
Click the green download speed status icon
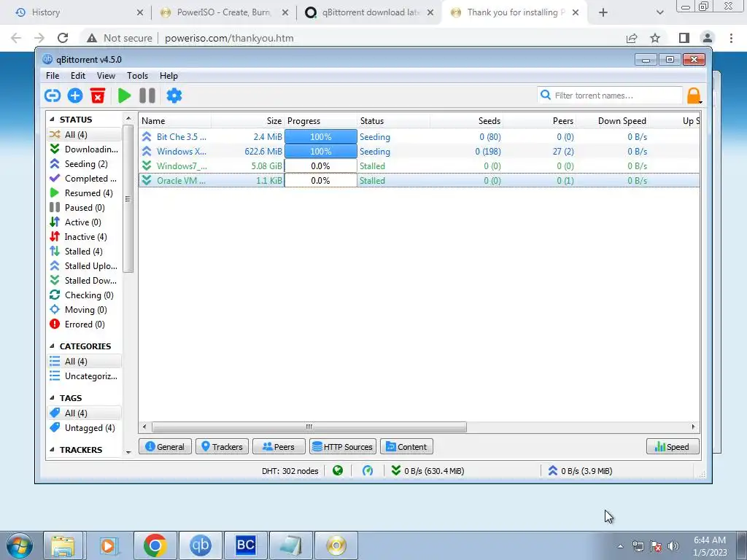(396, 470)
